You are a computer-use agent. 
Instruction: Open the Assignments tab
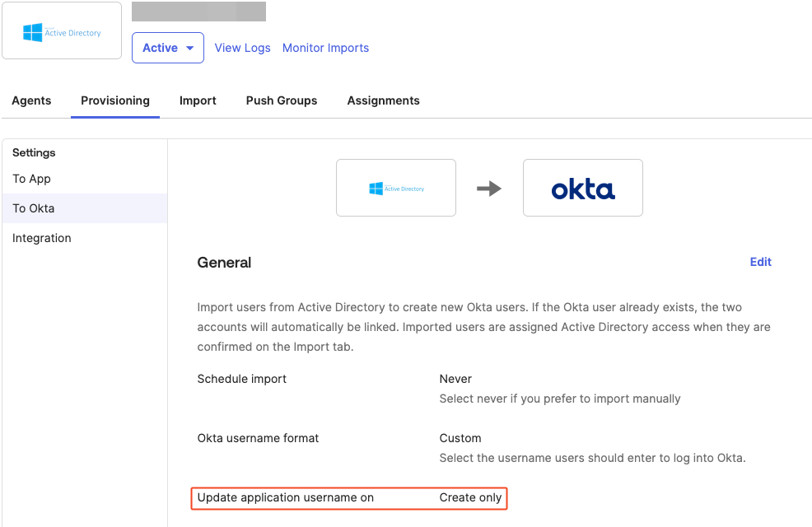(383, 100)
